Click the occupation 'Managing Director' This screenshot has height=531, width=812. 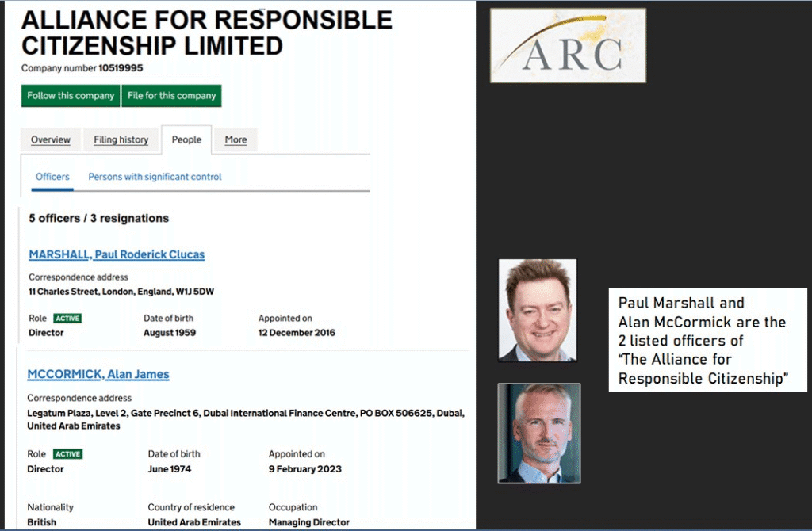pyautogui.click(x=309, y=522)
